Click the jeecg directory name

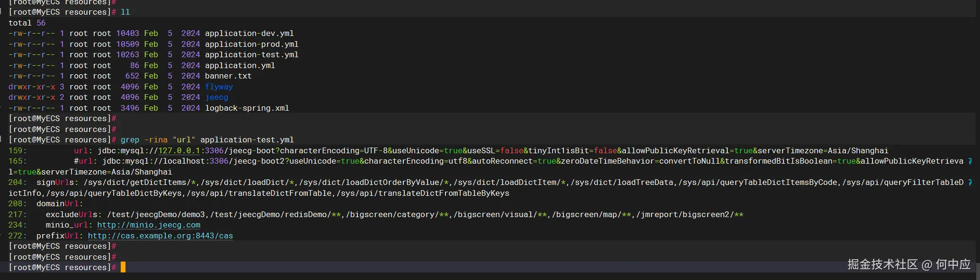point(216,97)
